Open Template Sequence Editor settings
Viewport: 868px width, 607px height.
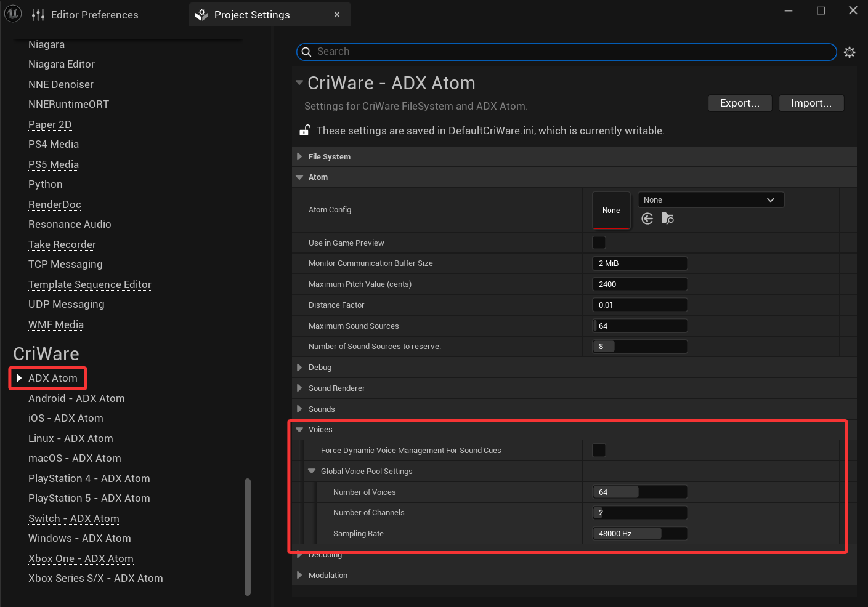point(90,284)
